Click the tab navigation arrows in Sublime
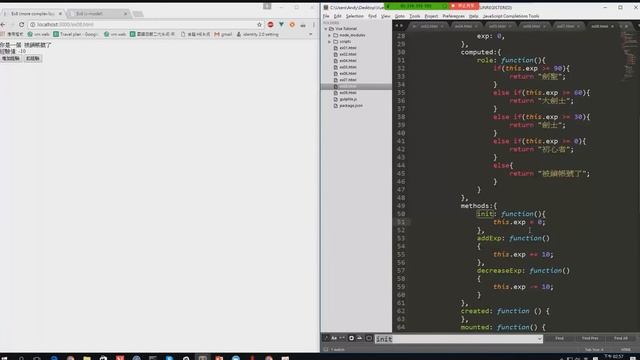 (398, 26)
